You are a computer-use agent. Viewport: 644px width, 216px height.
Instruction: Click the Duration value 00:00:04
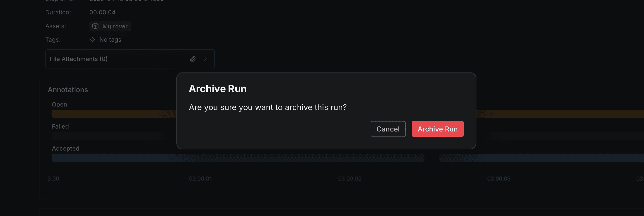[102, 12]
